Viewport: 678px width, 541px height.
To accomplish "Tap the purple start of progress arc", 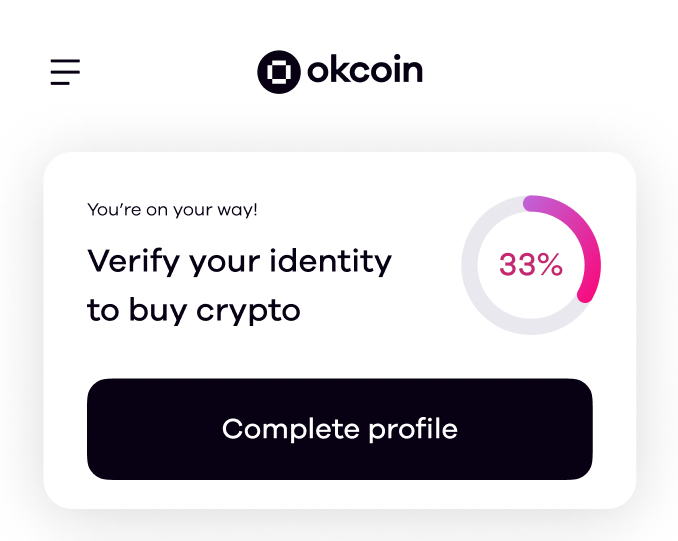I will coord(533,203).
